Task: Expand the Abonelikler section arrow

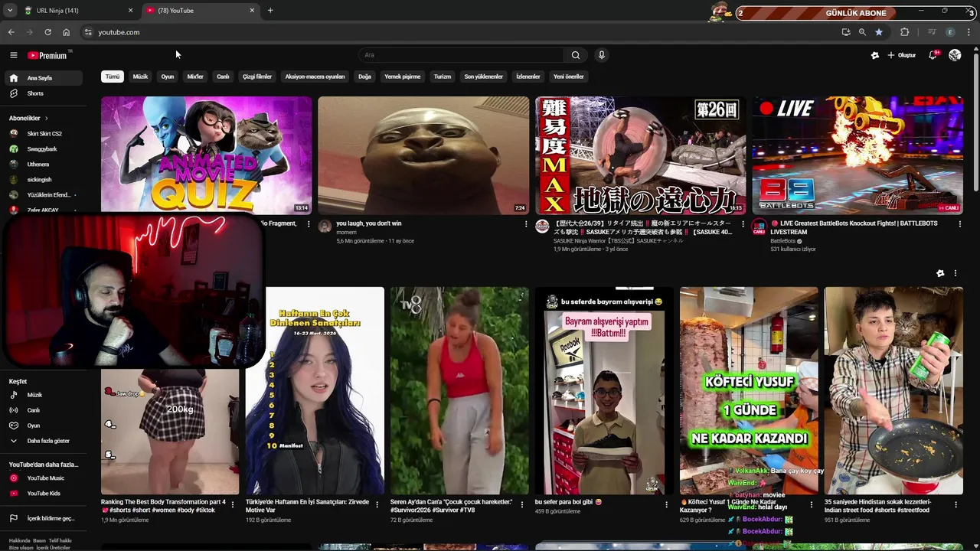Action: [x=46, y=118]
